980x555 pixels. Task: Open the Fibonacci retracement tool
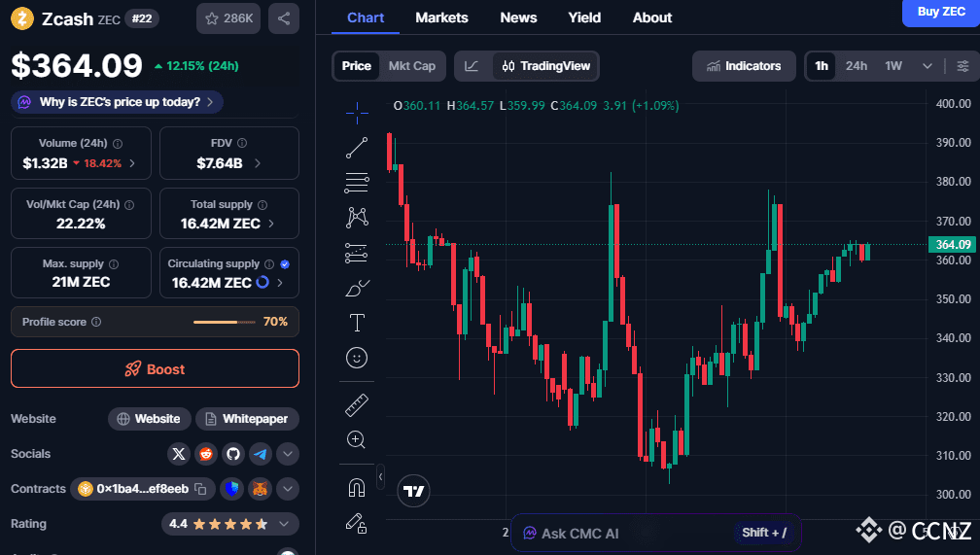click(x=357, y=183)
